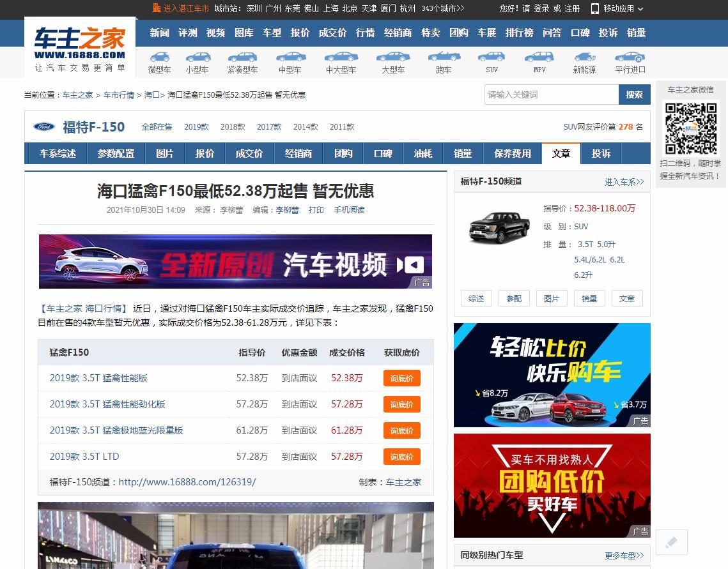Click the 综述 button in channel panel
The image size is (728, 569).
(476, 299)
